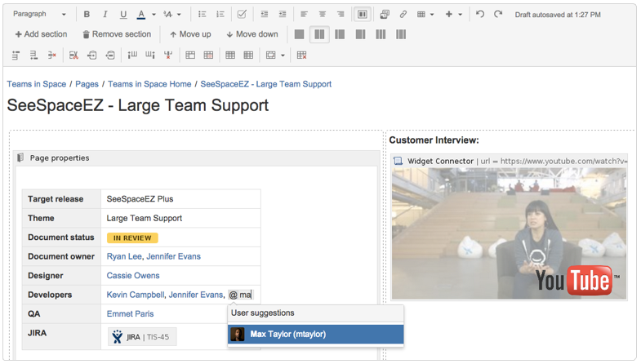Paste the copied table row
Screen dimensions: 641x364
click(x=110, y=55)
